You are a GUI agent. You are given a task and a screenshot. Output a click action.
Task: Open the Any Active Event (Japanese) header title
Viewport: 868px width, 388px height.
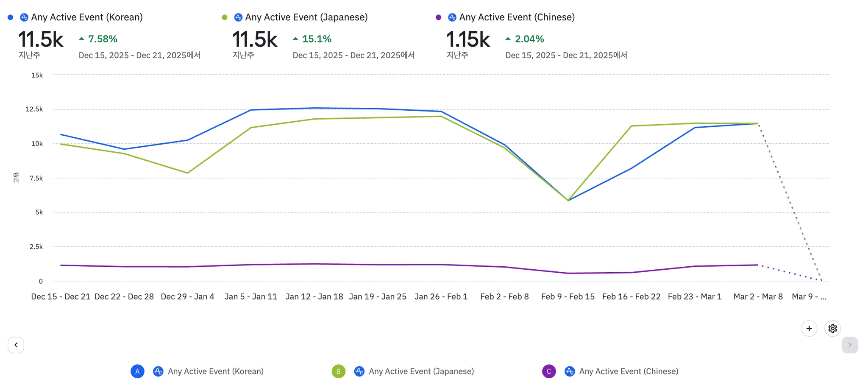[x=306, y=17]
